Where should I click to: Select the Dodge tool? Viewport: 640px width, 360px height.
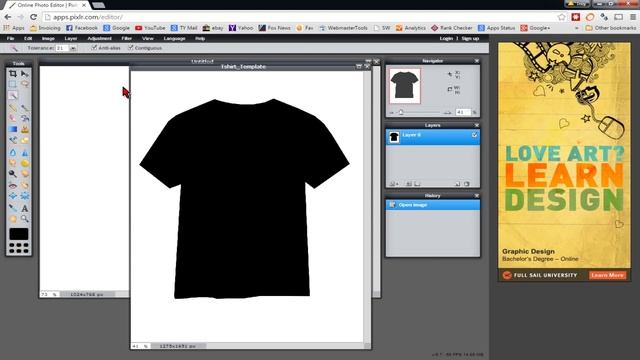(13, 174)
